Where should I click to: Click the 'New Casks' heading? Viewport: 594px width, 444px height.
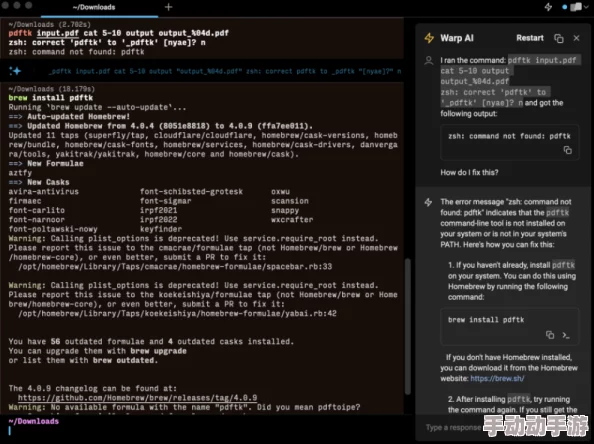[x=48, y=182]
